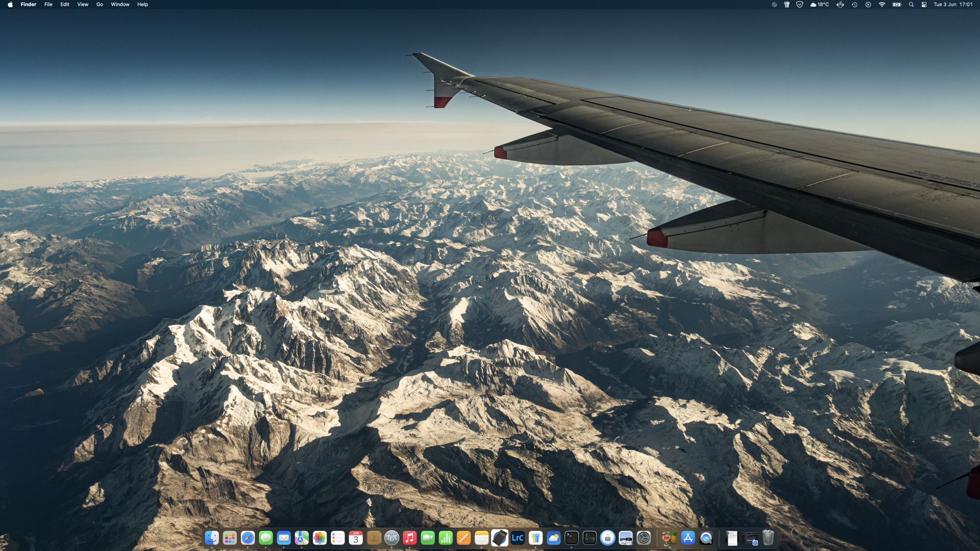
Task: Open the Terminal app in Dock
Action: tap(571, 538)
